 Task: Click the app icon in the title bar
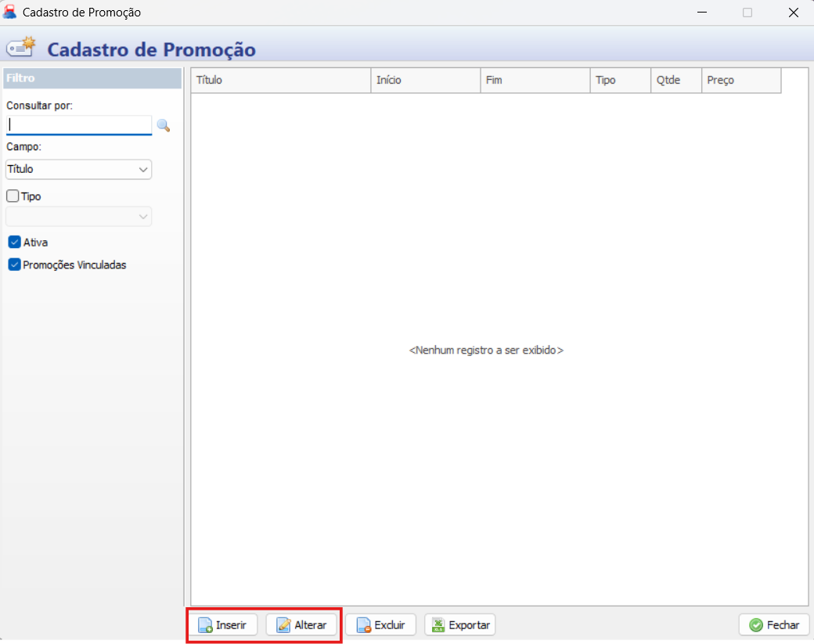10,13
